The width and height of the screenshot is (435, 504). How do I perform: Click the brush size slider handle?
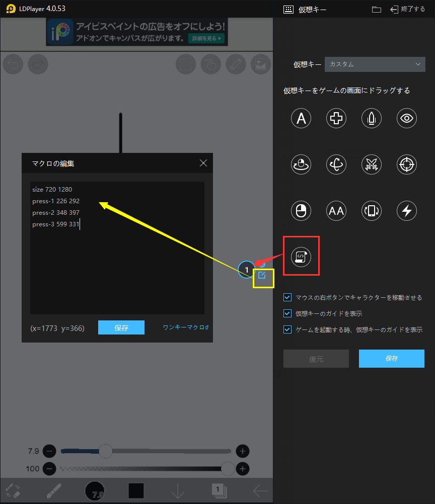[x=106, y=451]
